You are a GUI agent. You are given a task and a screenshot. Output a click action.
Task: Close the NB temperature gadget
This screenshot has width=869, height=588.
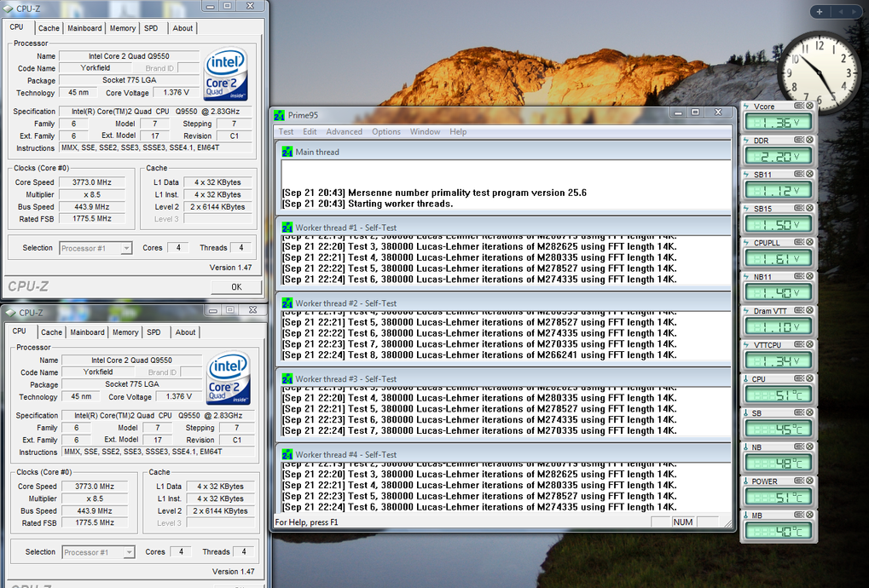809,447
